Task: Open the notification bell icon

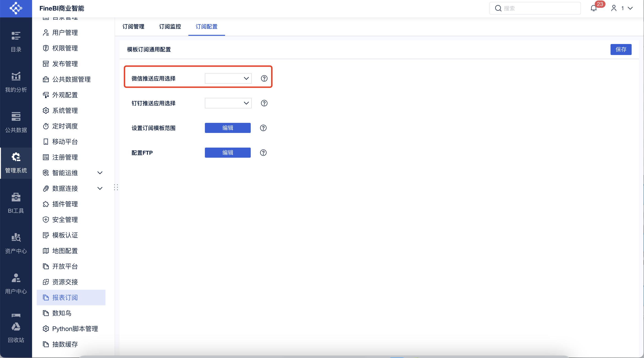Action: (x=594, y=8)
